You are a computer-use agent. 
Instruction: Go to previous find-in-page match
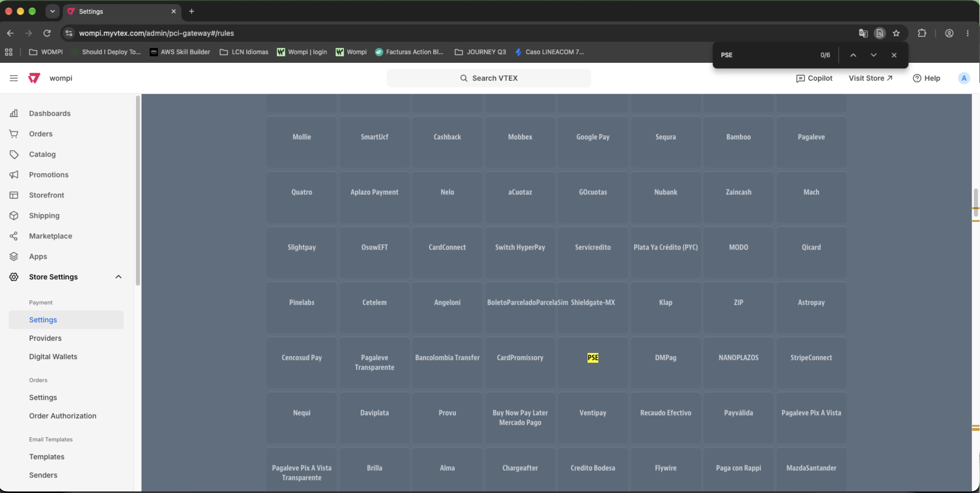pyautogui.click(x=853, y=55)
